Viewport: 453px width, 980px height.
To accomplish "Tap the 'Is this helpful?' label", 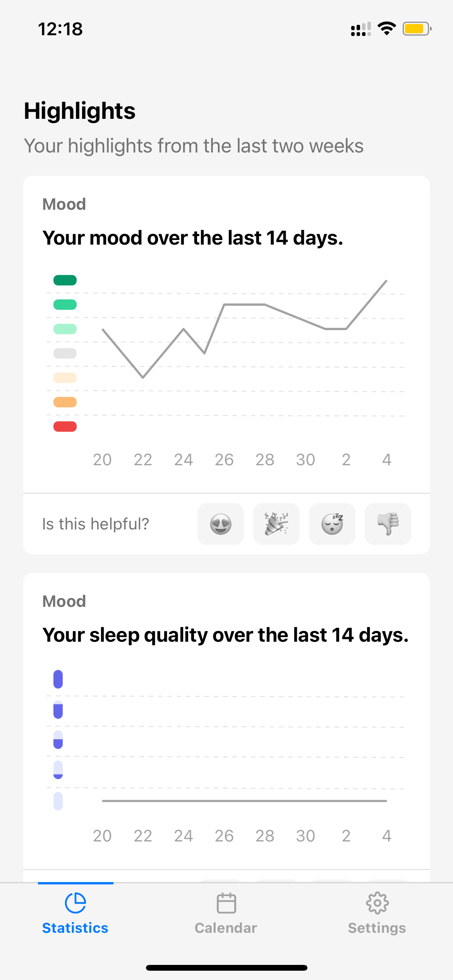I will pos(96,524).
